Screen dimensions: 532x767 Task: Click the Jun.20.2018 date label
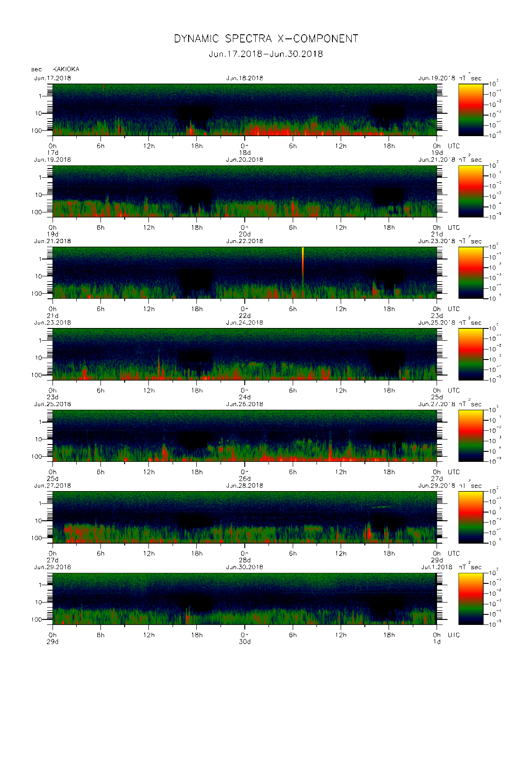point(245,160)
